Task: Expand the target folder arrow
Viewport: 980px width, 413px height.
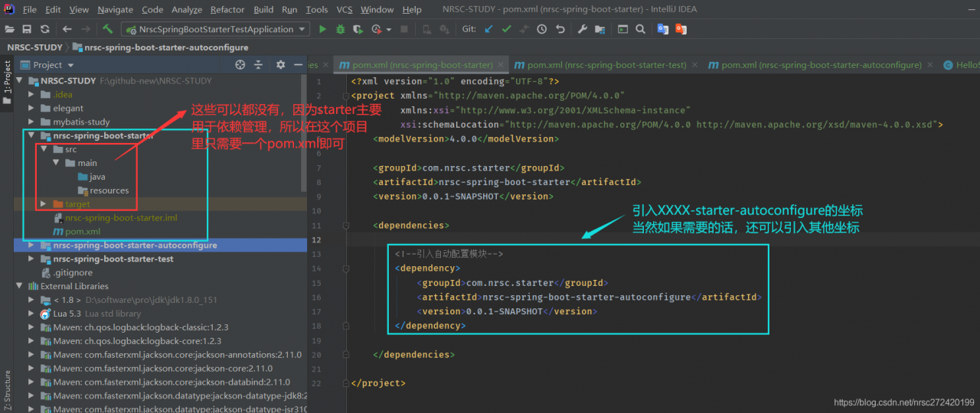Action: (44, 204)
